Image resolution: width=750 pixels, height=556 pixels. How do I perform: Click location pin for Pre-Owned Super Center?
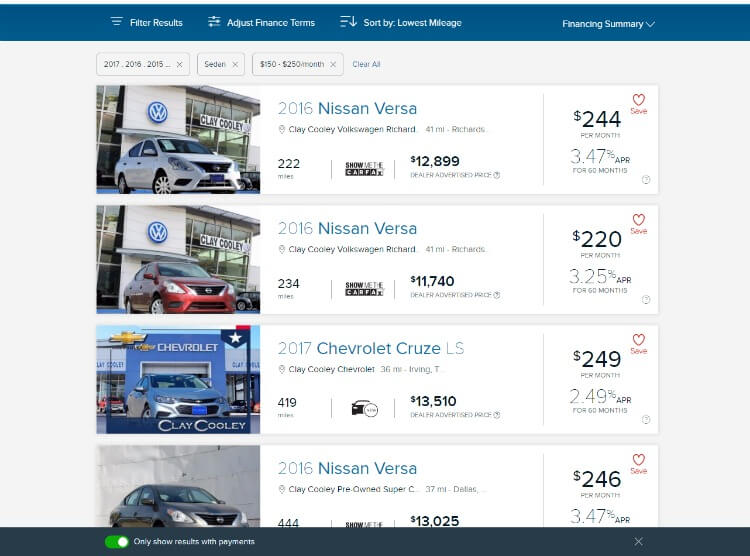click(x=282, y=489)
